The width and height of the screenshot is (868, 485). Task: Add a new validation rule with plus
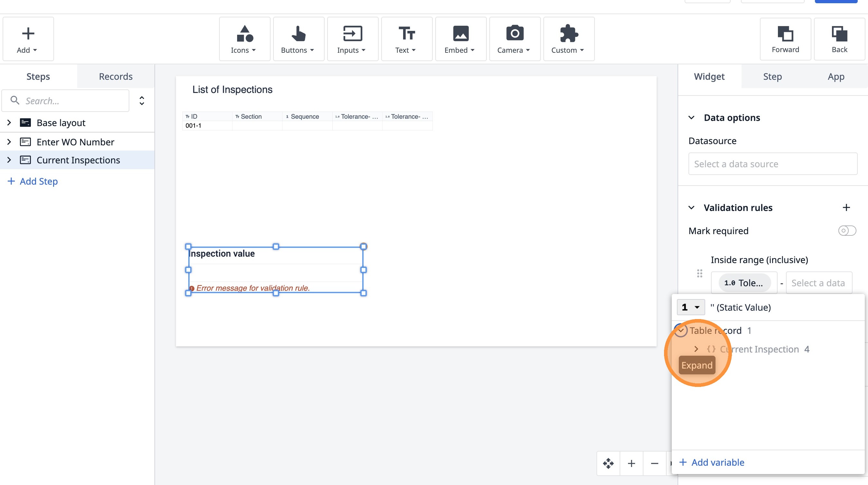pyautogui.click(x=846, y=207)
